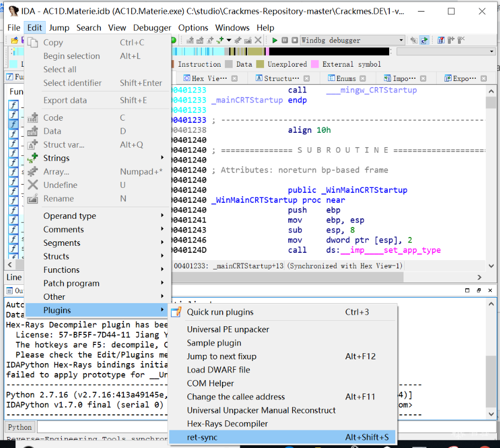Image resolution: width=500 pixels, height=448 pixels.
Task: Click the Undefine X toolbar icon
Action: (x=258, y=40)
